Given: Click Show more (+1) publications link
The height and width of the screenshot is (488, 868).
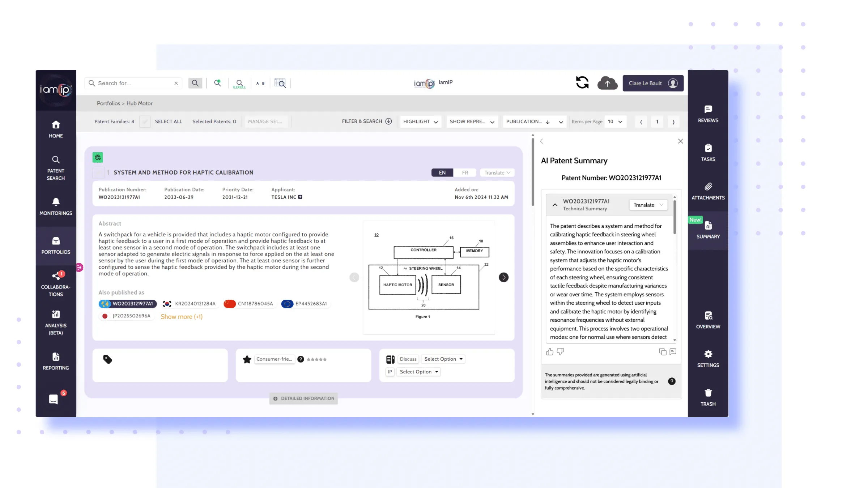Looking at the screenshot, I should pos(182,317).
